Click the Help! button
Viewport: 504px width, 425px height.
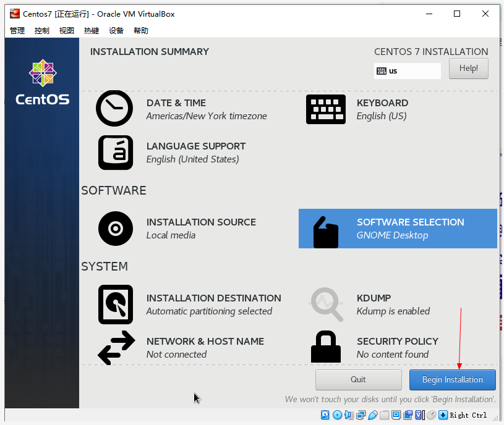pos(468,69)
